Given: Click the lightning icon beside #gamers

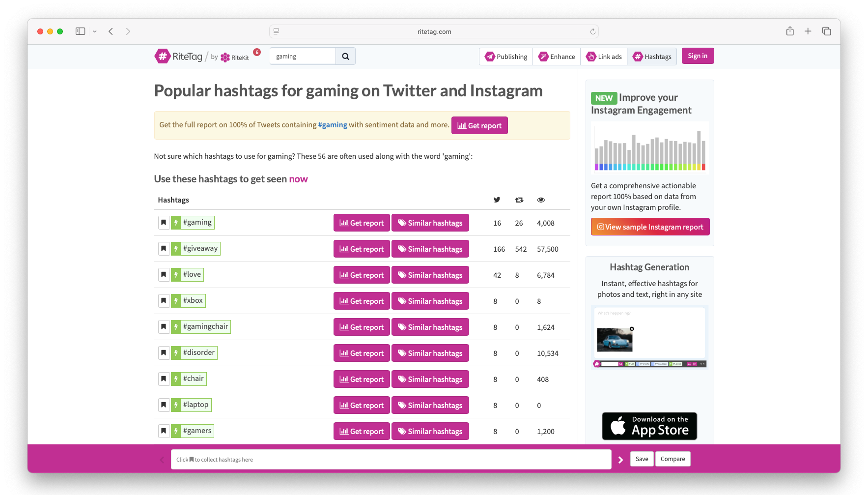Looking at the screenshot, I should coord(176,431).
